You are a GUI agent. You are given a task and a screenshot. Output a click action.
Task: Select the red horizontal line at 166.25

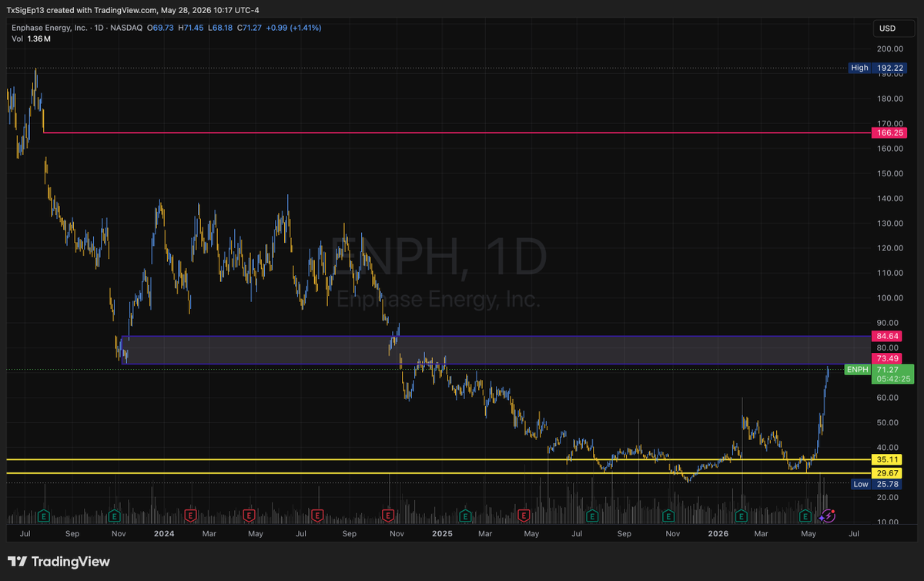tap(458, 133)
